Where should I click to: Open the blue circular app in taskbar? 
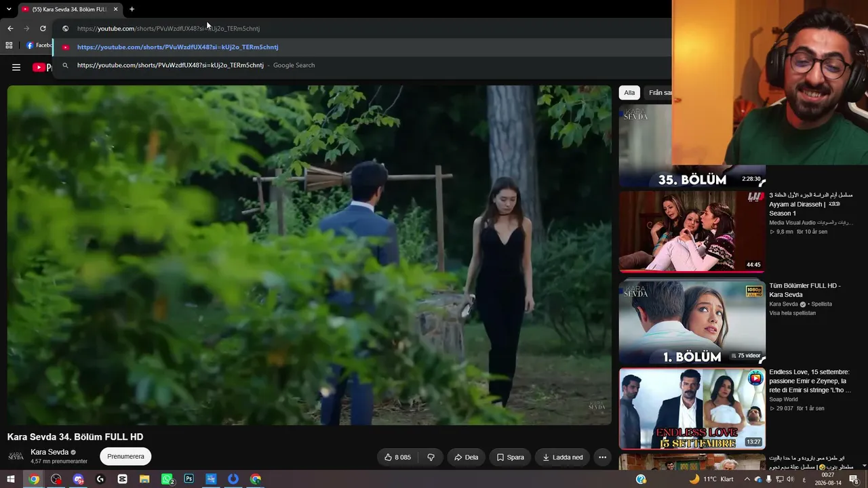[233, 479]
